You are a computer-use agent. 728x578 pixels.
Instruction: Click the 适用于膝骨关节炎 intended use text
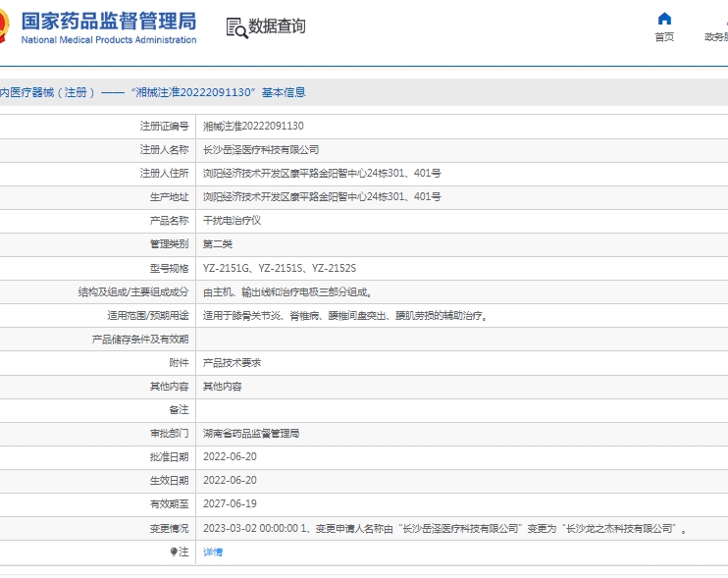(x=345, y=316)
